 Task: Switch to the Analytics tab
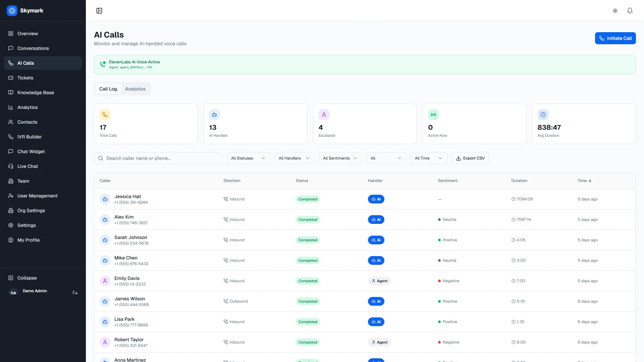point(135,89)
